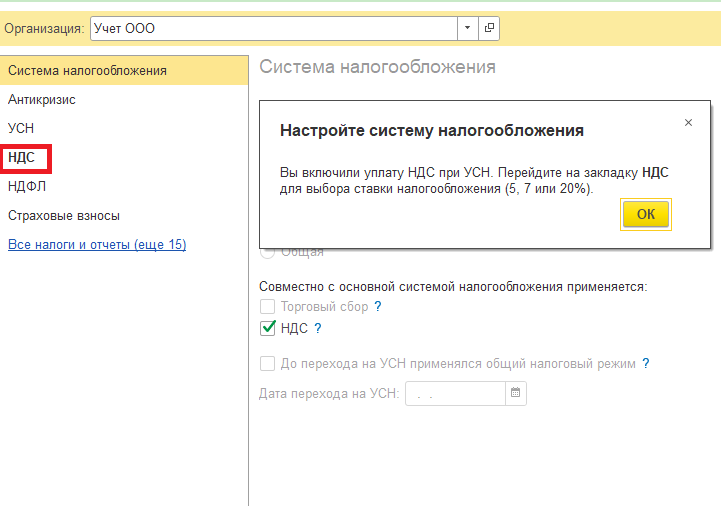The width and height of the screenshot is (721, 506).
Task: Uncheck the НДС checkbox
Action: tap(268, 328)
